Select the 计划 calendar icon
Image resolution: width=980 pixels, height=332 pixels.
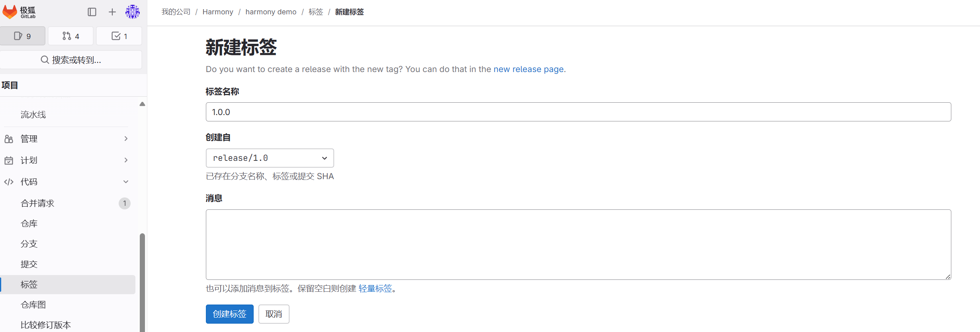[x=9, y=160]
